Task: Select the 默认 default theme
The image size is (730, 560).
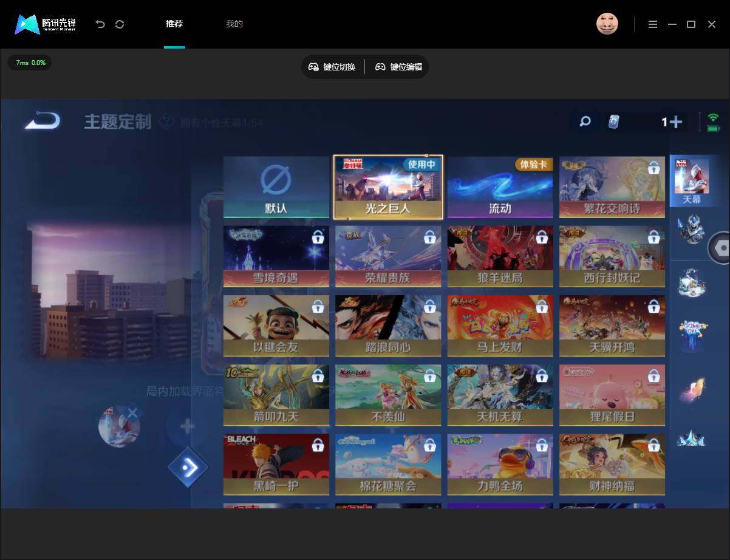Action: [x=276, y=187]
